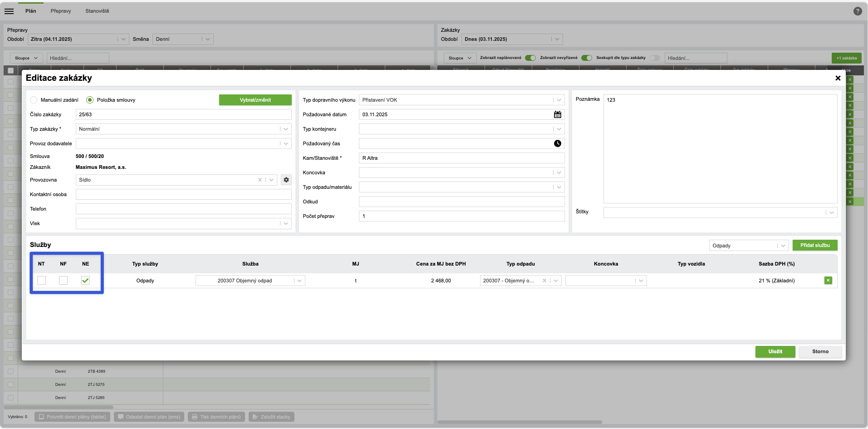Click the Přidat službu button

tap(815, 246)
